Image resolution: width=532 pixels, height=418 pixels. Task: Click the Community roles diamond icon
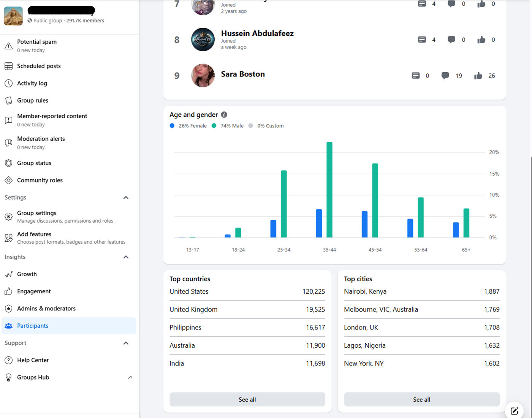(8, 180)
